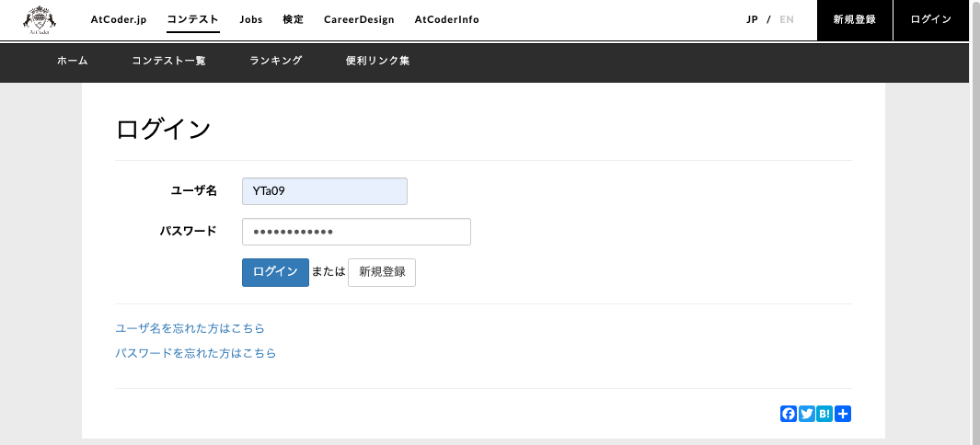Image resolution: width=980 pixels, height=445 pixels.
Task: Click the white 新規登録 button beside または
Action: (x=382, y=272)
